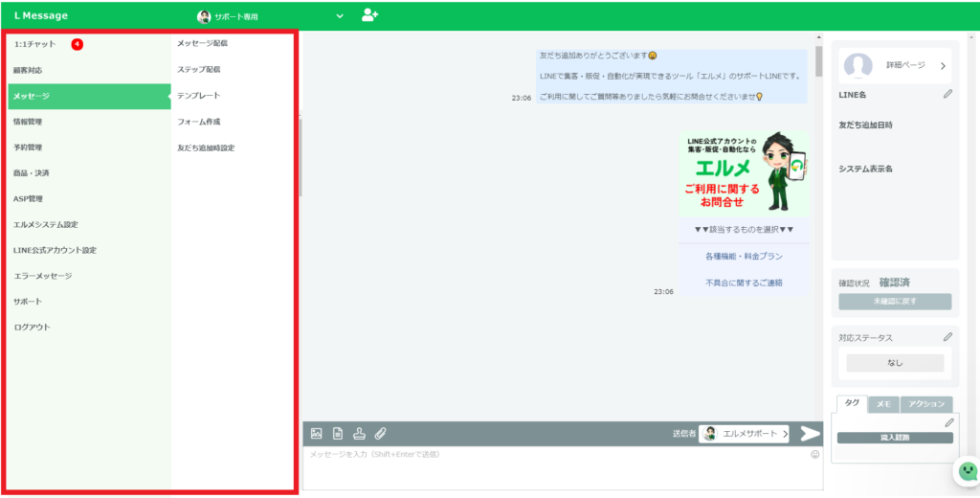Click the pencil icon in タグ panel

(x=949, y=423)
